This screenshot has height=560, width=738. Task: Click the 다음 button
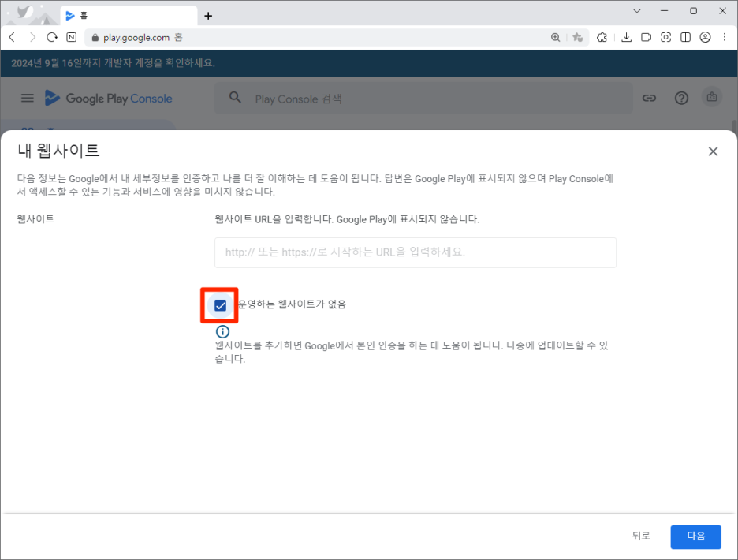[695, 536]
